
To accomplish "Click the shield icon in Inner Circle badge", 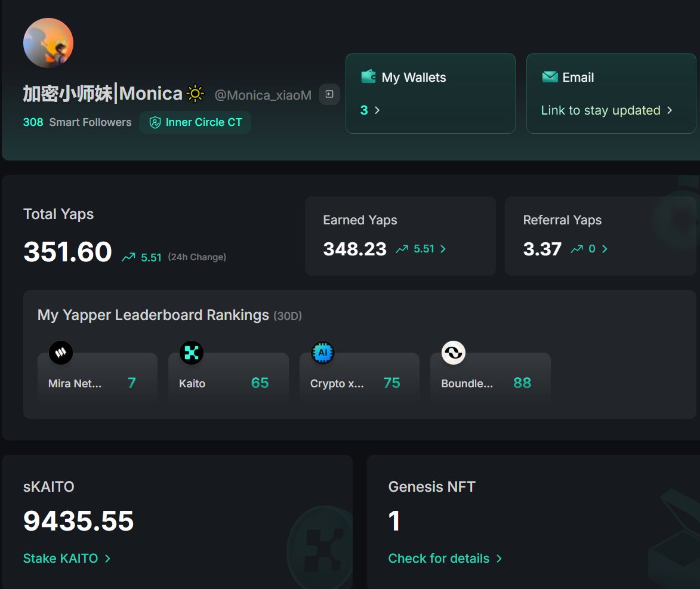I will pos(155,122).
